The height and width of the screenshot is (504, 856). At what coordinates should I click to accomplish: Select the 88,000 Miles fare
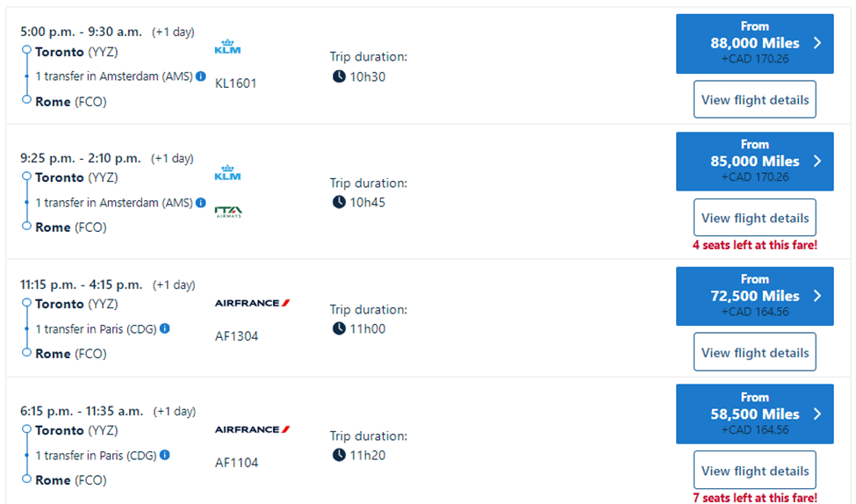[754, 43]
